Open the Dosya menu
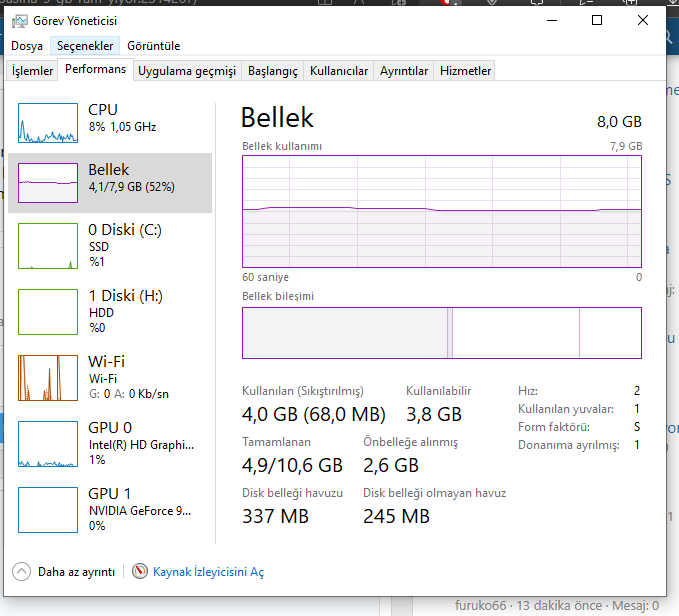 coord(27,46)
